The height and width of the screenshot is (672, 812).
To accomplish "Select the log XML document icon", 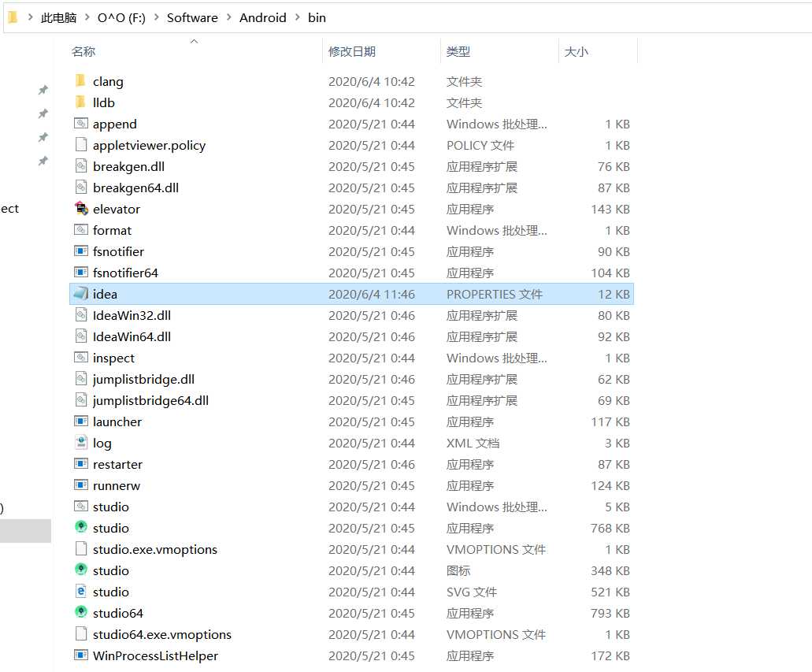I will 81,442.
